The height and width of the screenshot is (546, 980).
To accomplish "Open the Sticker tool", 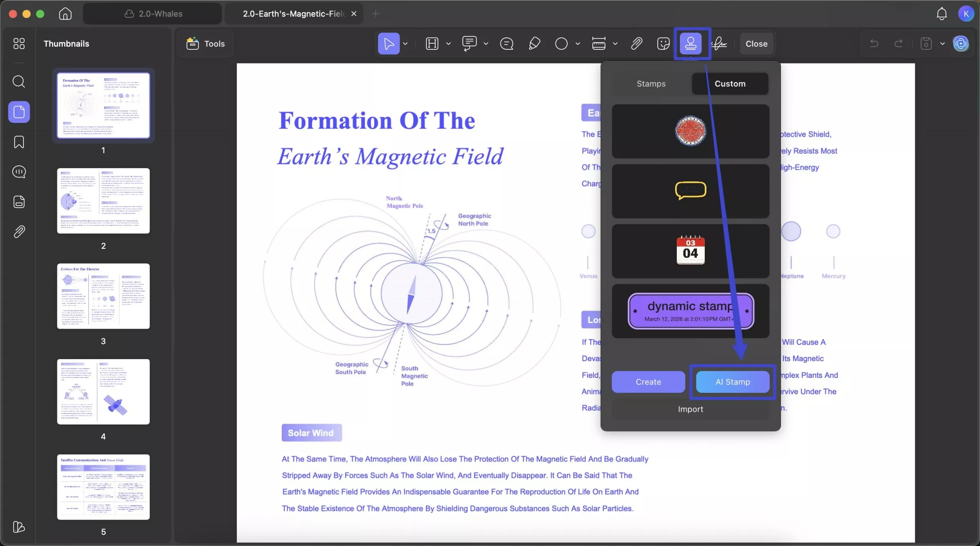I will pyautogui.click(x=663, y=43).
